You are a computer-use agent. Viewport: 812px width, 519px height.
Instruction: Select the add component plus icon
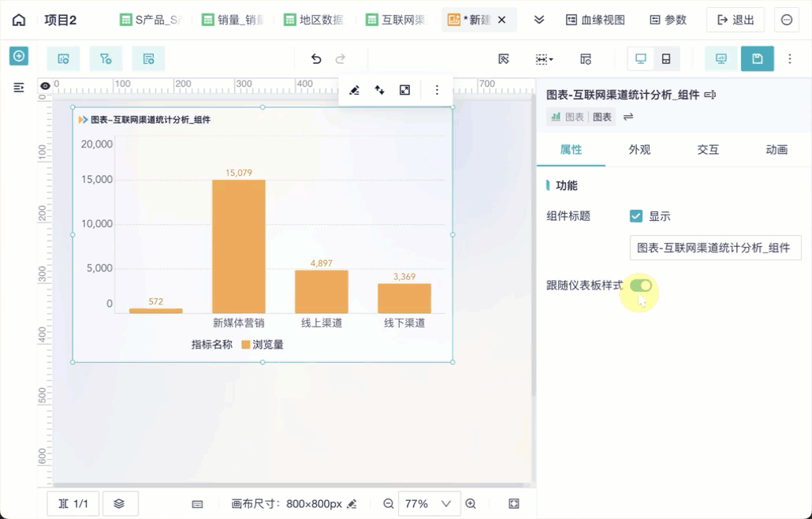[18, 56]
